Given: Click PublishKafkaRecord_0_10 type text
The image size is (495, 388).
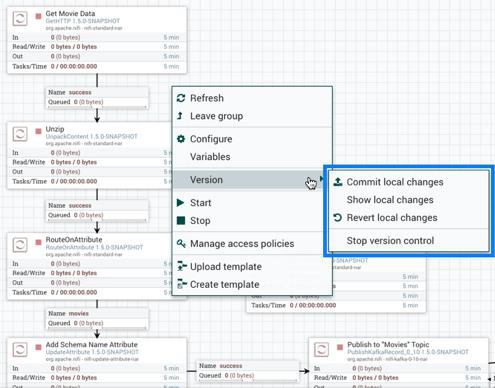Looking at the screenshot, I should [x=408, y=352].
